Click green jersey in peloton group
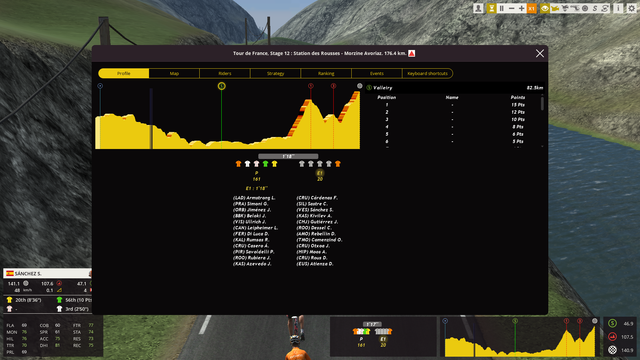This screenshot has width=640, height=360. (265, 164)
